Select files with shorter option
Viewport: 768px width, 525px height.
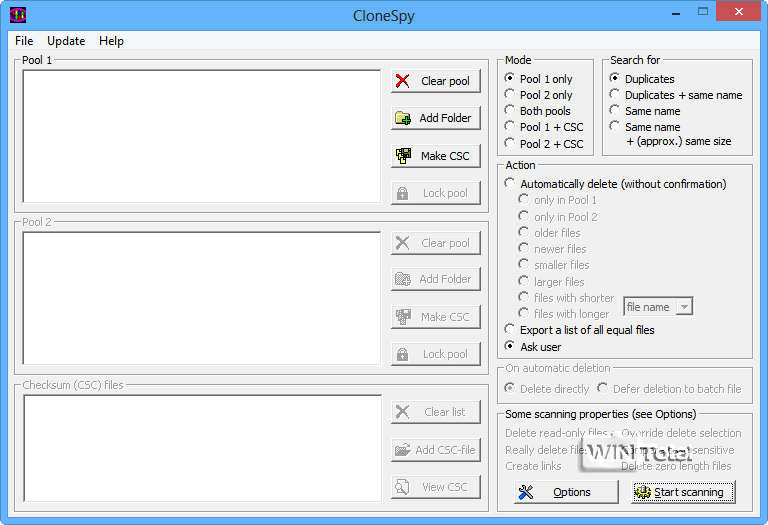coord(566,298)
